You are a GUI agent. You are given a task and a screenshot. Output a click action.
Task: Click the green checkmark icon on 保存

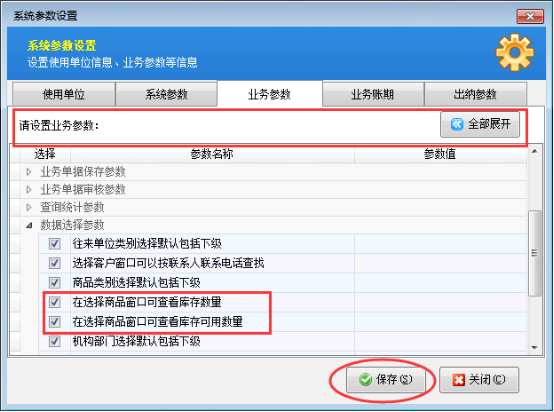[x=365, y=380]
